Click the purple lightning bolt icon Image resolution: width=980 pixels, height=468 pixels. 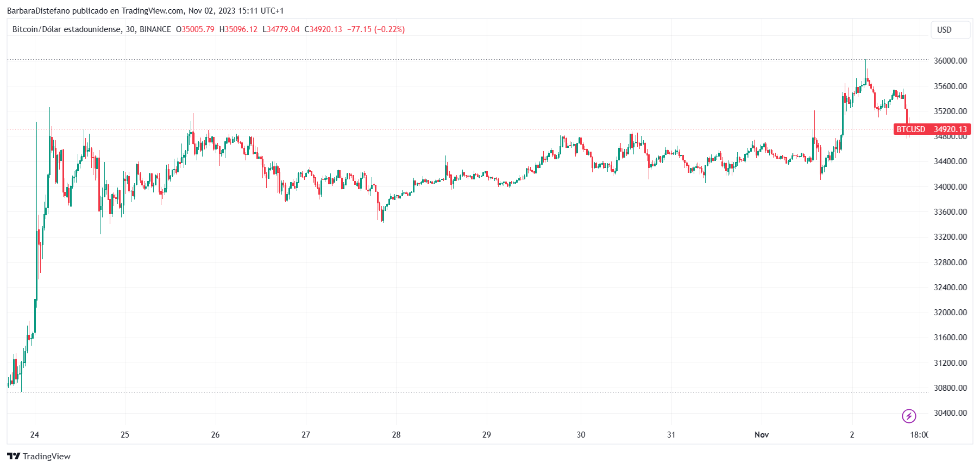[x=909, y=416]
